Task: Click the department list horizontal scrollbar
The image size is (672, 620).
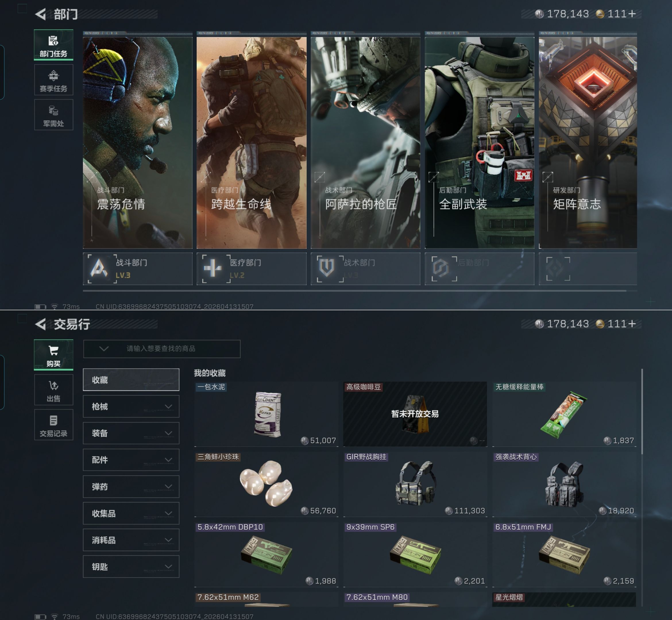Action: tap(354, 291)
